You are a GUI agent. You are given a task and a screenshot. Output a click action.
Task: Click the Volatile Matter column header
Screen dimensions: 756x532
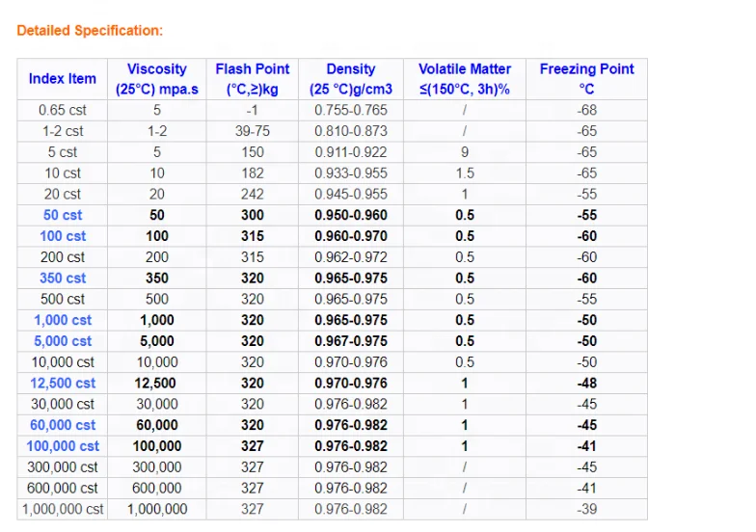pyautogui.click(x=465, y=79)
